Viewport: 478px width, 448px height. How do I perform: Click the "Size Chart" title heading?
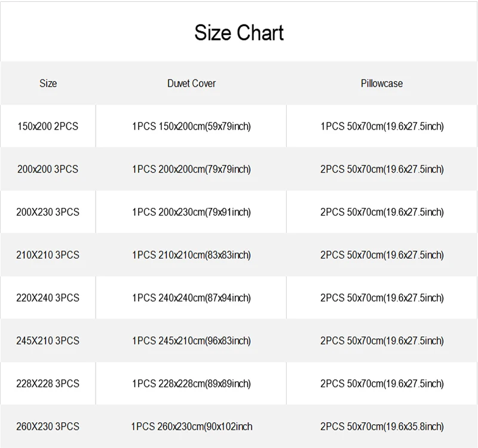coord(239,32)
